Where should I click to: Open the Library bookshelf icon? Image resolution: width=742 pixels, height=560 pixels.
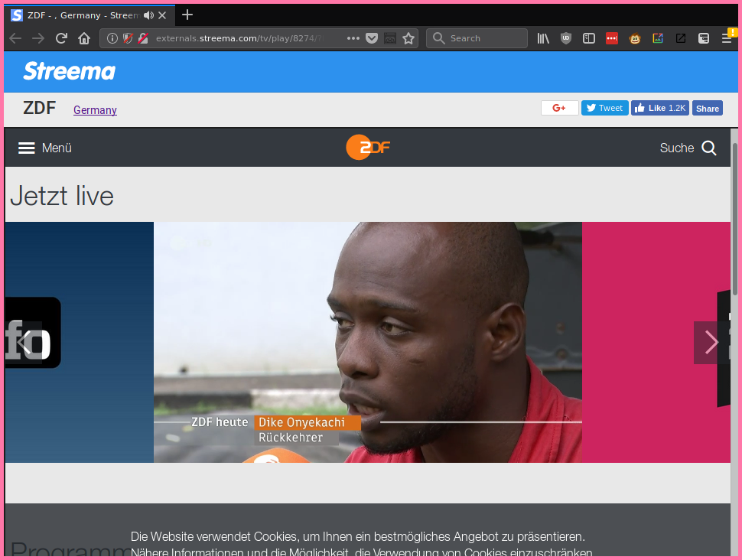pos(543,38)
